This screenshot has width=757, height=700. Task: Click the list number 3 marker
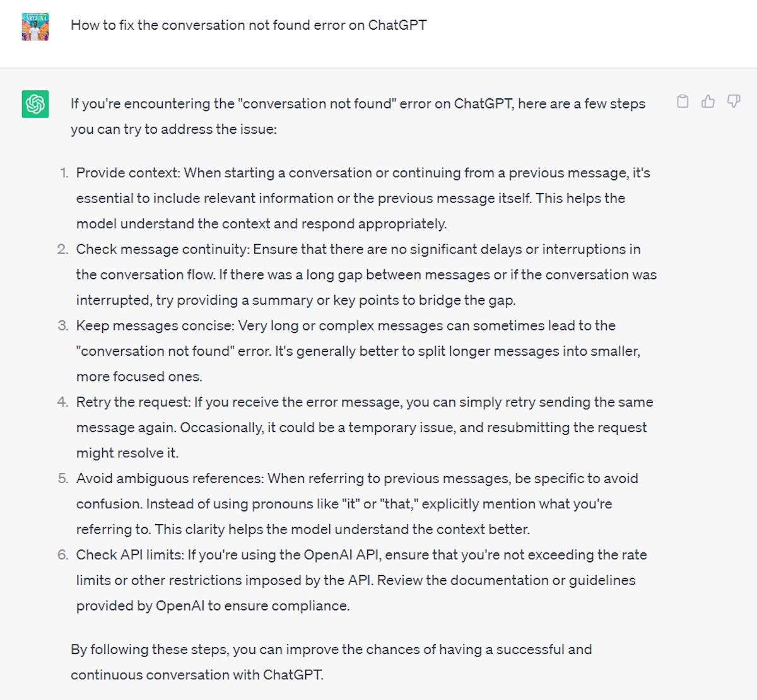point(62,325)
